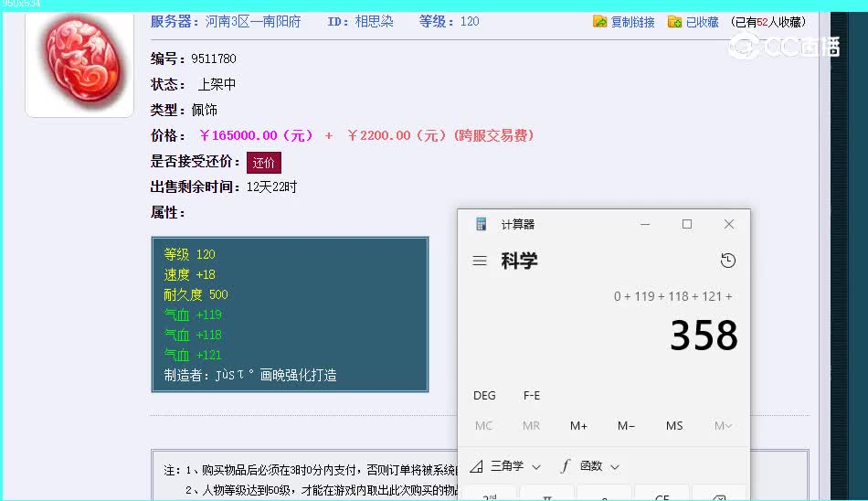Click item number 9511780
This screenshot has width=868, height=501.
coord(214,59)
